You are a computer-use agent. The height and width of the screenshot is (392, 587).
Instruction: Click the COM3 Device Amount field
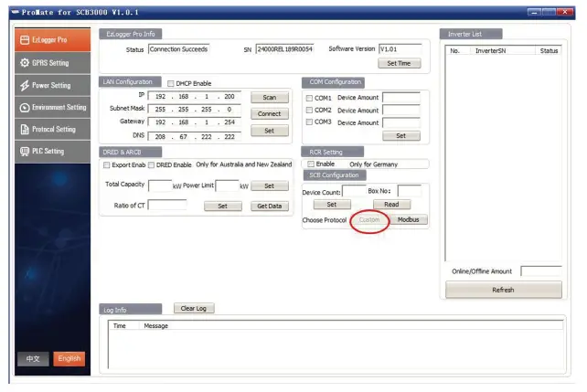click(x=401, y=122)
